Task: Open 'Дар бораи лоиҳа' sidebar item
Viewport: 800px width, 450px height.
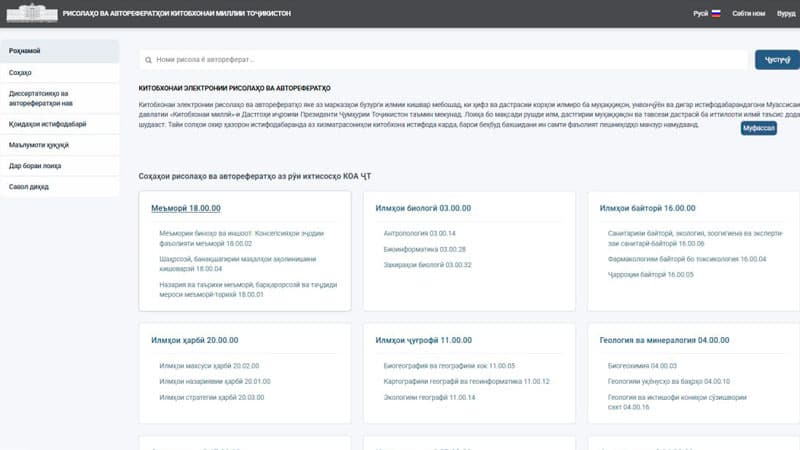Action: [x=60, y=166]
